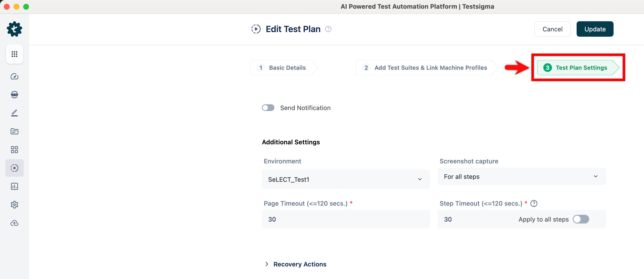644x279 pixels.
Task: Select the Test Plans sidebar icon
Action: (14, 168)
